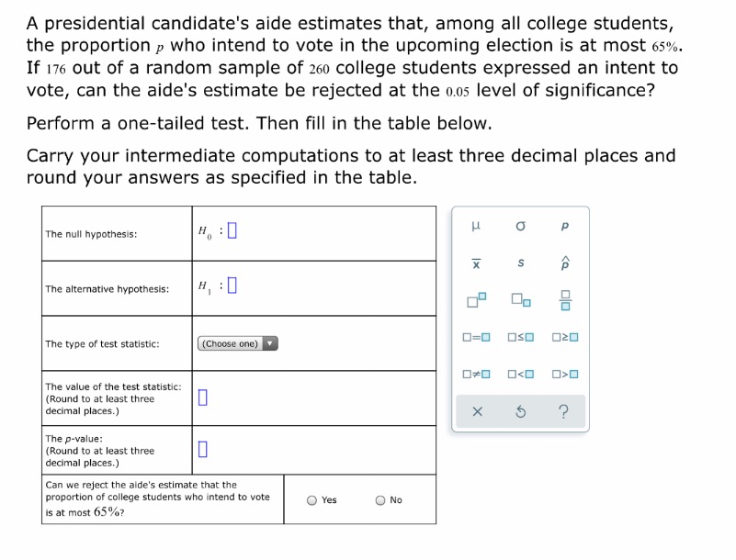Insert the < symbol from the palette
The image size is (736, 560).
coord(520,374)
